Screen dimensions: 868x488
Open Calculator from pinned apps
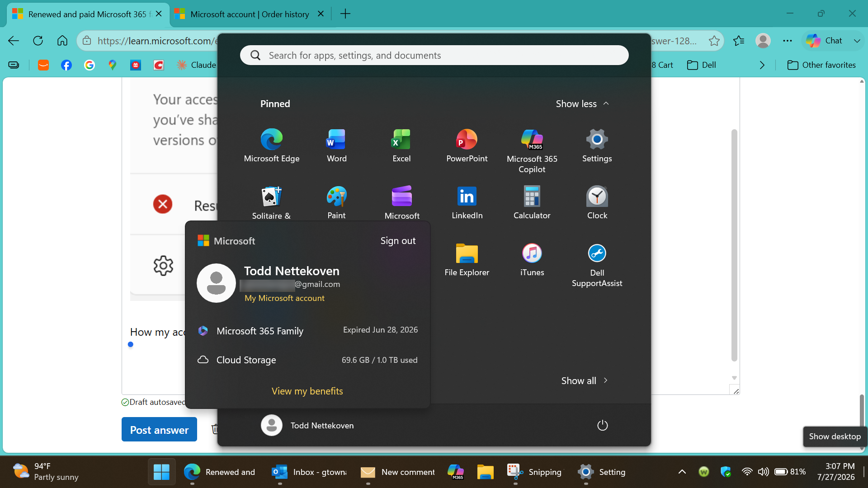[532, 202]
